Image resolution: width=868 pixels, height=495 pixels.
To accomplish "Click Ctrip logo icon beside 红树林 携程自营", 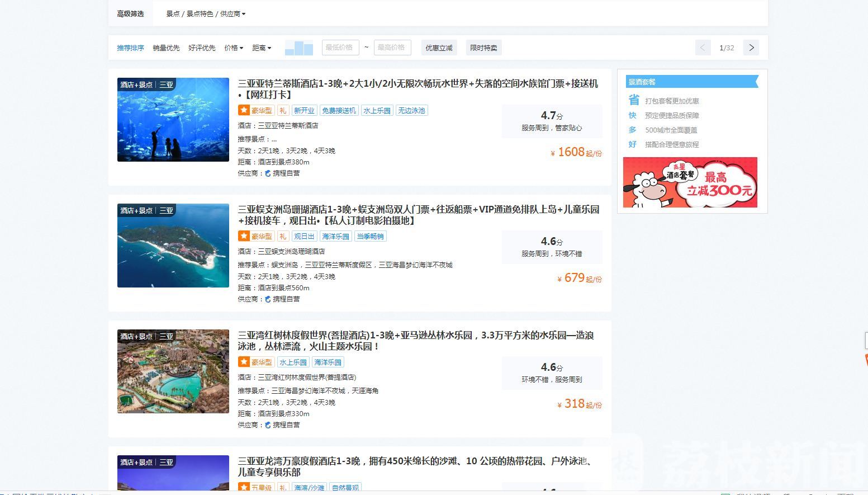I will [268, 425].
